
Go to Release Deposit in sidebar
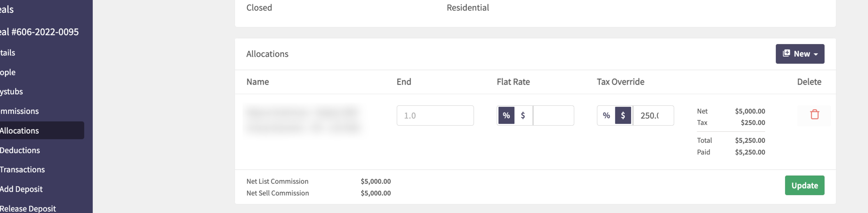pos(28,208)
